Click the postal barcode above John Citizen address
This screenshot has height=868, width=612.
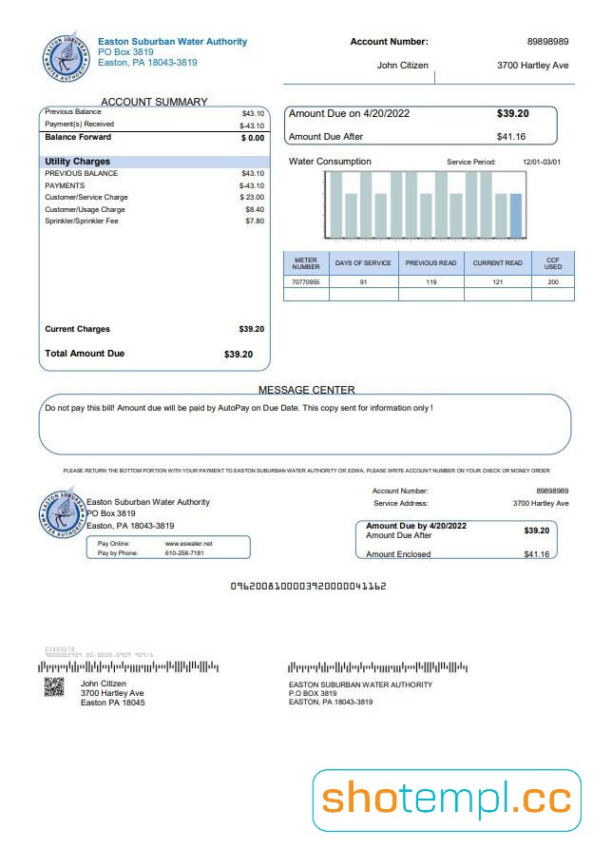128,666
